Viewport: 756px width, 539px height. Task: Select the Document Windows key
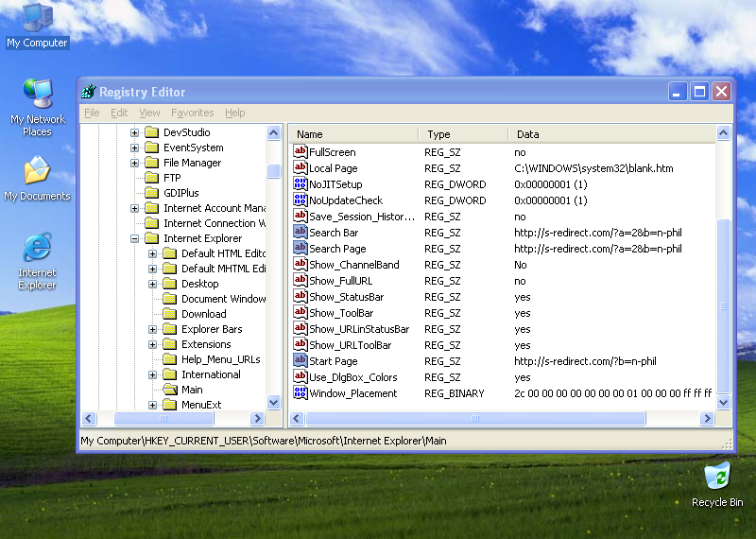click(223, 299)
